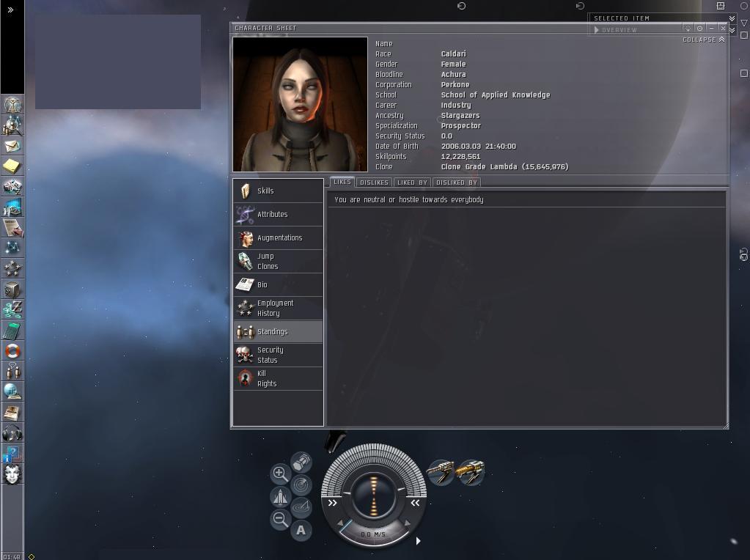
Task: Toggle the character sheet pin icon
Action: click(688, 28)
